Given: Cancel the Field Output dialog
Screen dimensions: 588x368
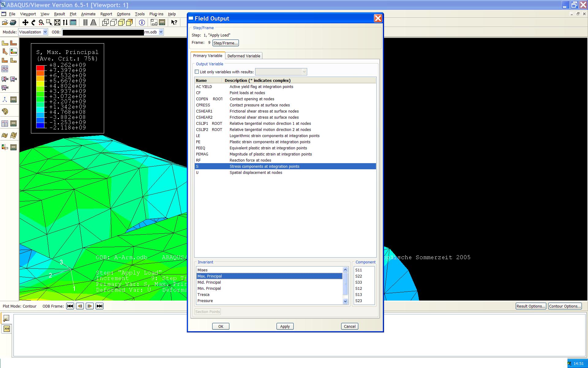Looking at the screenshot, I should pos(350,326).
